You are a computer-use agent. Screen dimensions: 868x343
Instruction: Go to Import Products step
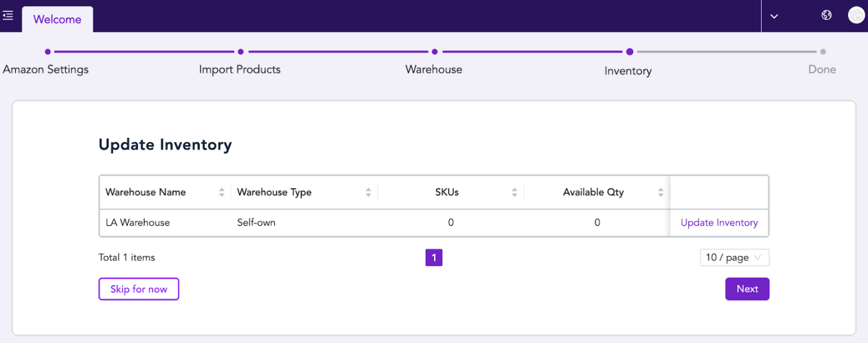[x=240, y=69]
